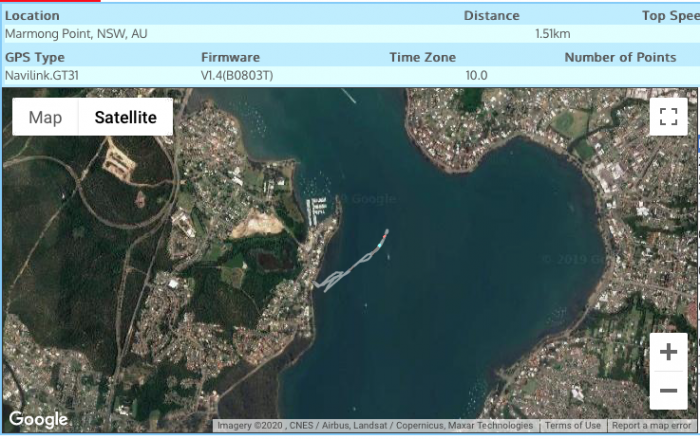Select the Satellite imagery view
The width and height of the screenshot is (700, 439).
[x=125, y=117]
